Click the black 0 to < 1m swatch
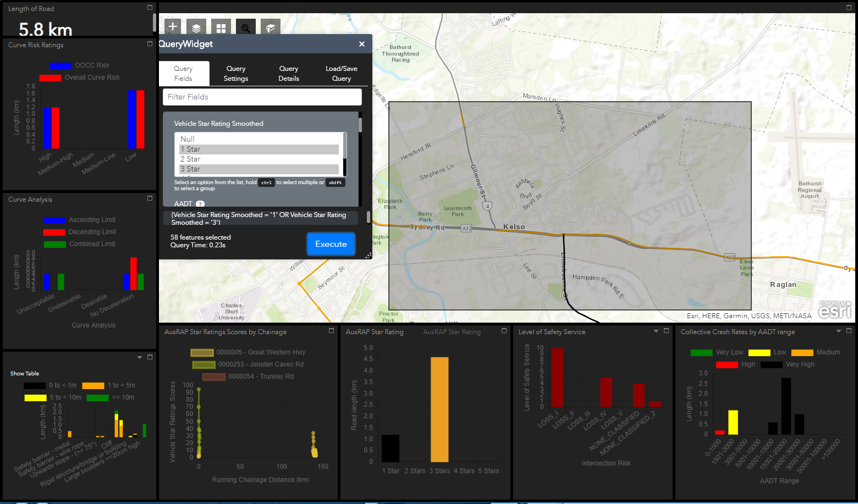This screenshot has height=504, width=858. click(x=35, y=386)
